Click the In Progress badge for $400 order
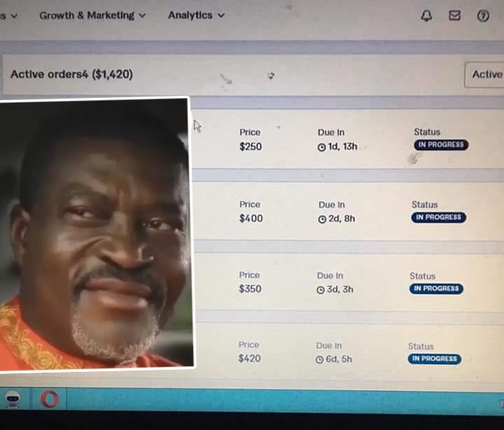Screen dimensions: 504x430 [x=439, y=217]
